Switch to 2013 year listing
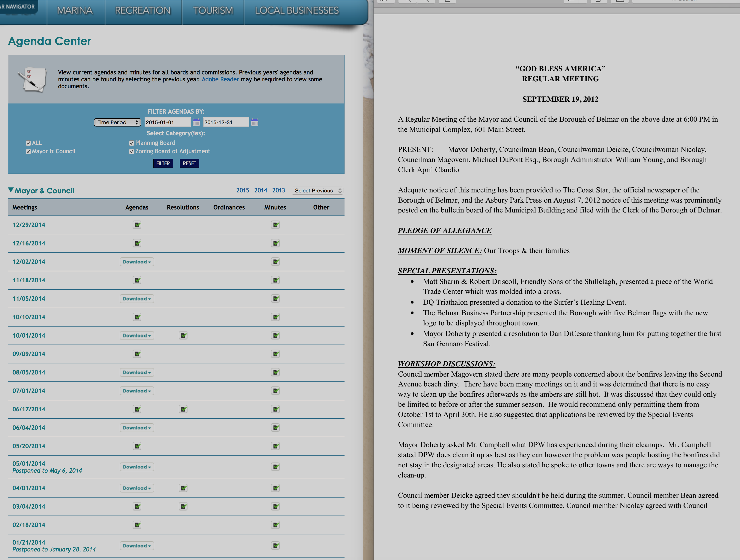The height and width of the screenshot is (560, 740). [279, 190]
